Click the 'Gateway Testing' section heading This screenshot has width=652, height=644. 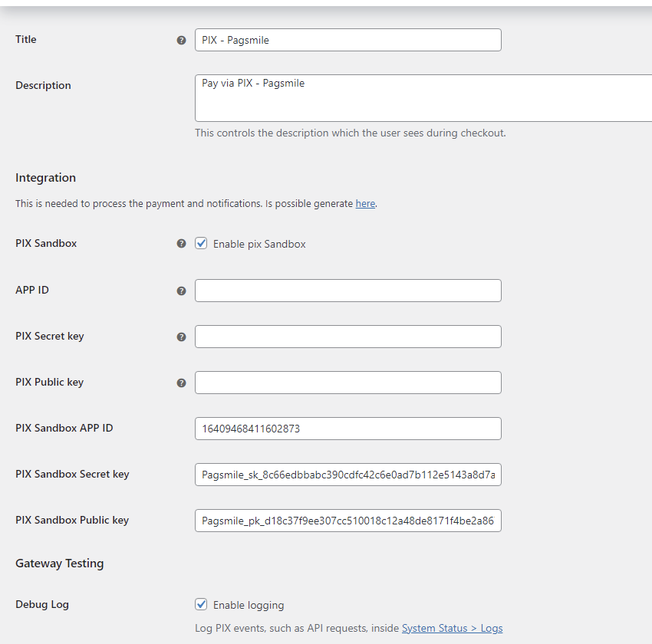pyautogui.click(x=59, y=563)
